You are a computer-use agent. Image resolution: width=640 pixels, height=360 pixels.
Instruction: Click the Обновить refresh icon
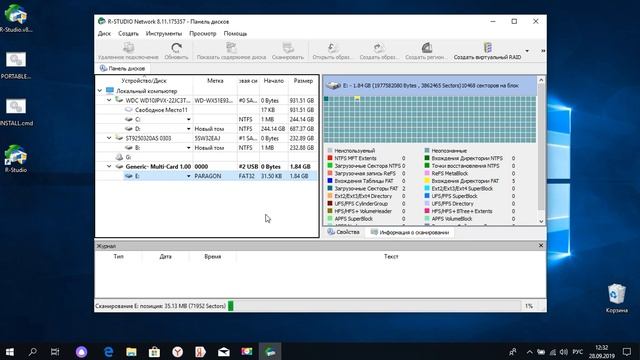tap(176, 48)
